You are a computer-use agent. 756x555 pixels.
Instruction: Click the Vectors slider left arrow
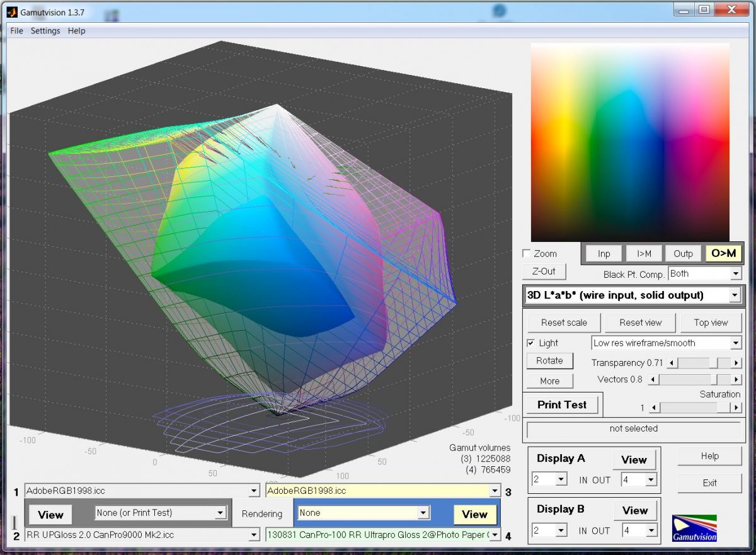point(654,379)
